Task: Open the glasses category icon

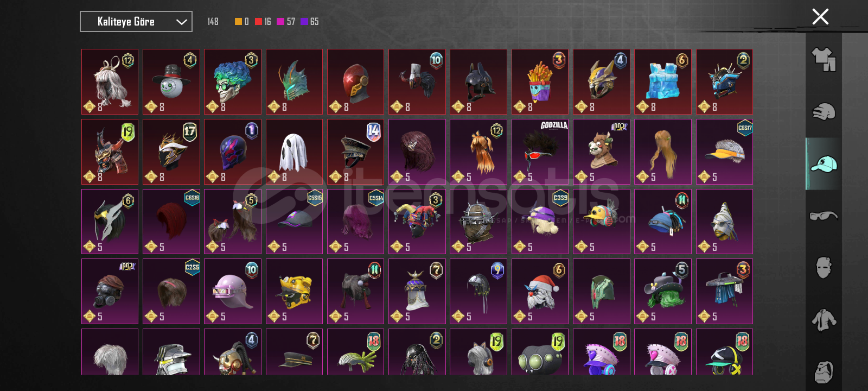Action: tap(824, 216)
